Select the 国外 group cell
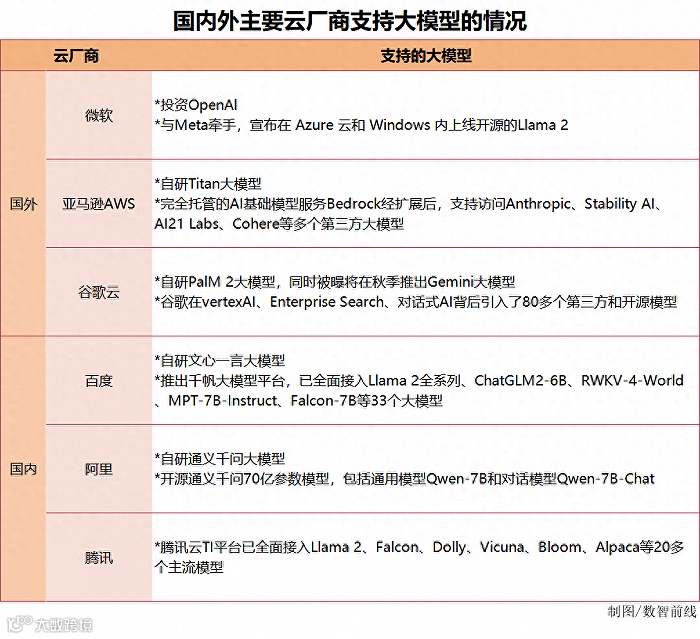This screenshot has width=700, height=639. pyautogui.click(x=23, y=204)
